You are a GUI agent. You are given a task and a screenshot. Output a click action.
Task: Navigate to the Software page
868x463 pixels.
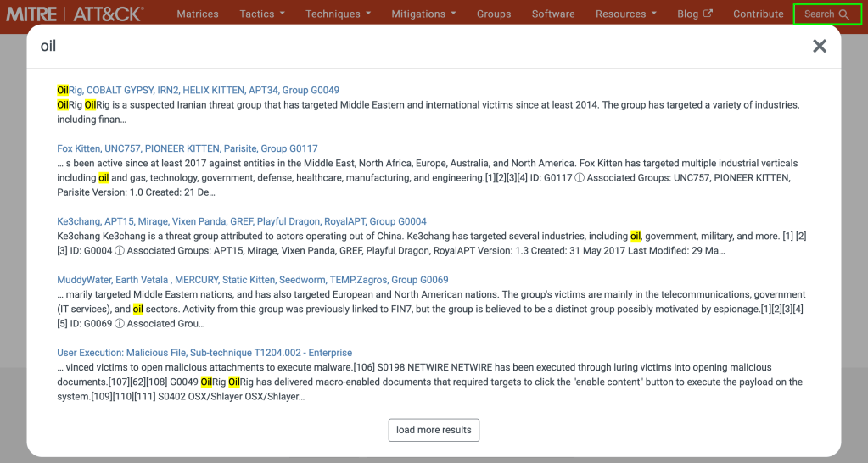tap(553, 14)
